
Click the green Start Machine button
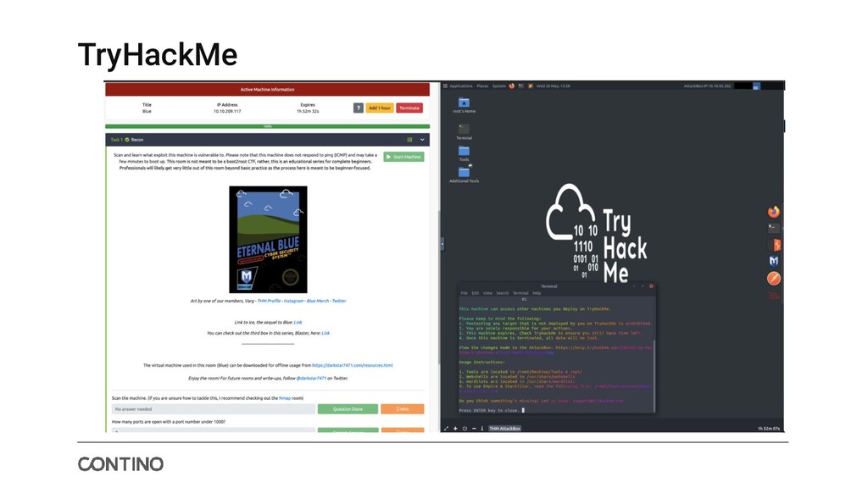point(403,157)
